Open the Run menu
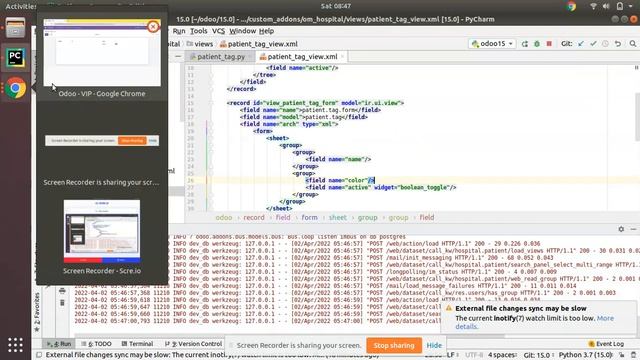Viewport: 640px width, 360px height. pyautogui.click(x=179, y=31)
